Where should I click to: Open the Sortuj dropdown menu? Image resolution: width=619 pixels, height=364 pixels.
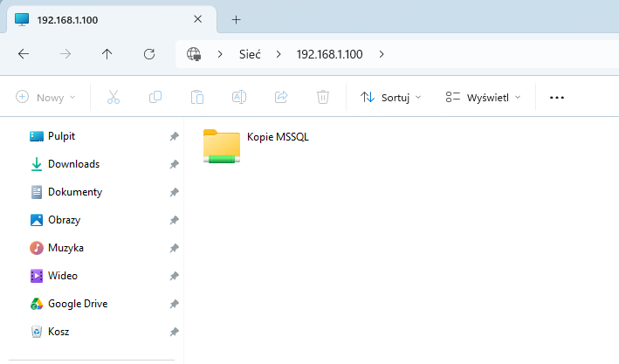point(391,98)
